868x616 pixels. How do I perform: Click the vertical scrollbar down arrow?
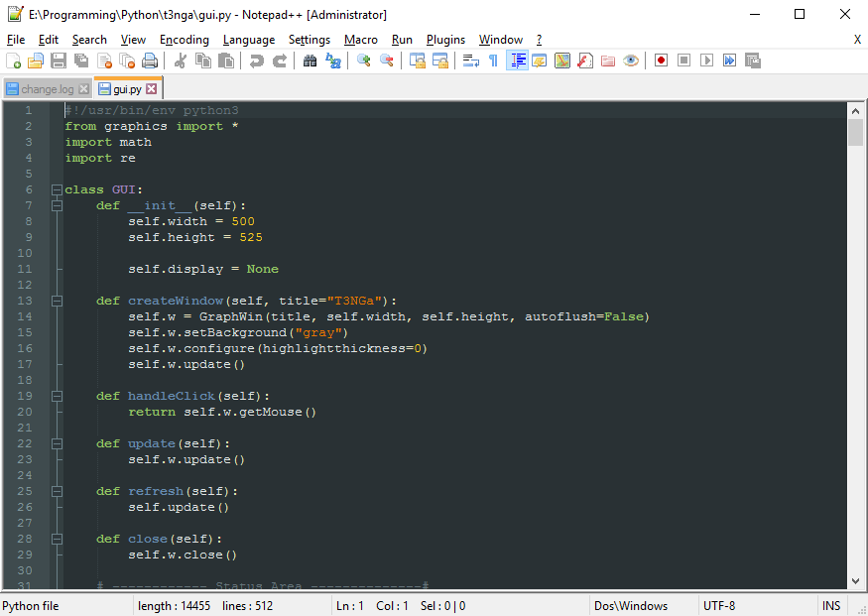[x=855, y=580]
